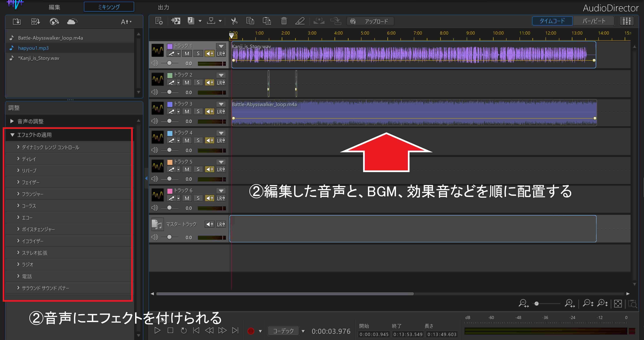Viewport: 644px width, 340px height.
Task: Click the add media track icon
Action: pyautogui.click(x=176, y=21)
